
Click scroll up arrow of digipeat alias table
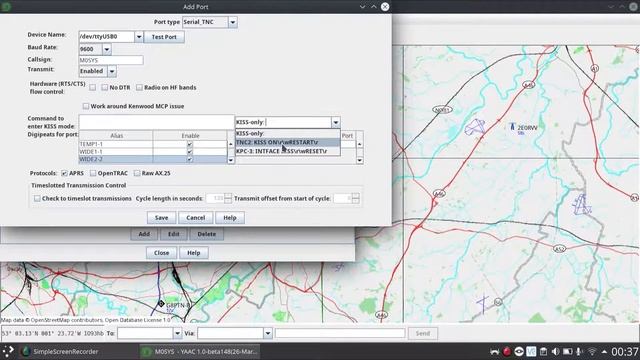click(x=231, y=144)
